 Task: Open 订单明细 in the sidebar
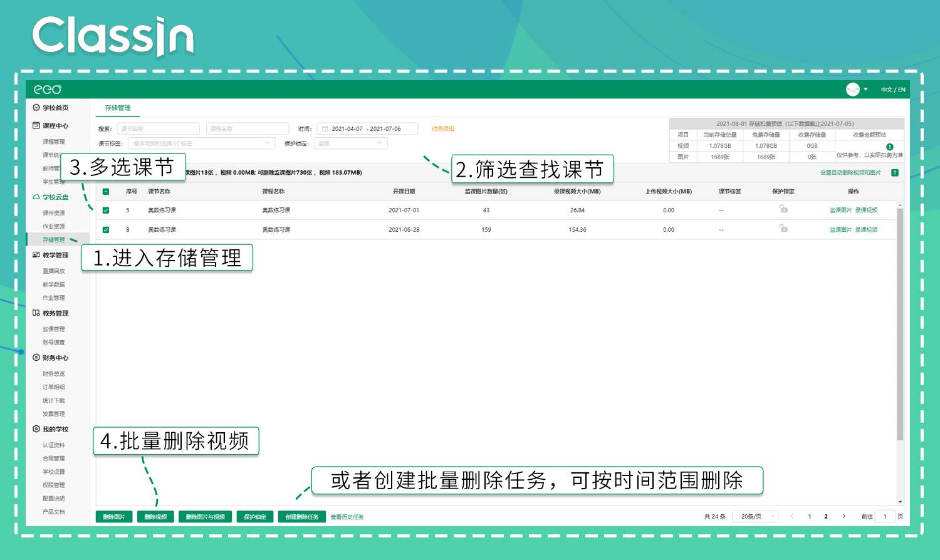(54, 387)
